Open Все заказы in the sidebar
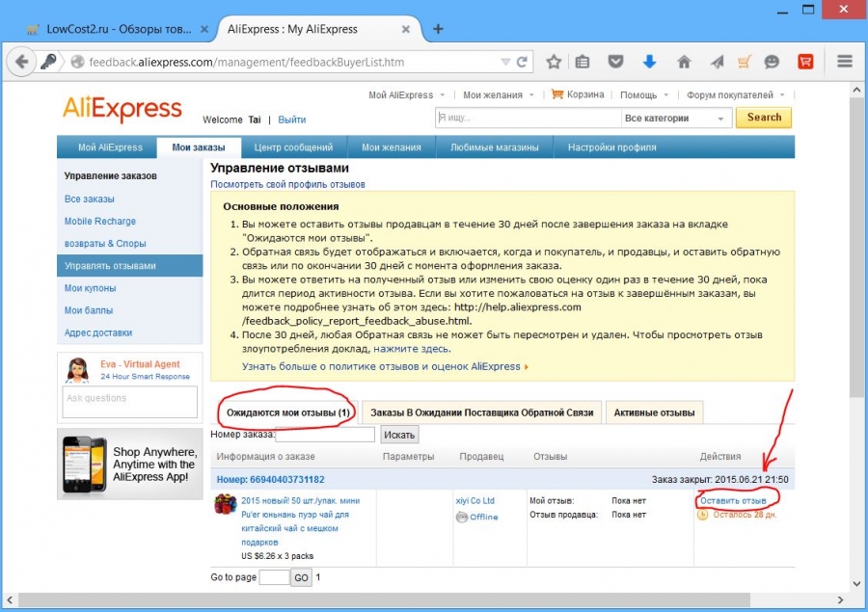The height and width of the screenshot is (612, 868). (x=89, y=199)
